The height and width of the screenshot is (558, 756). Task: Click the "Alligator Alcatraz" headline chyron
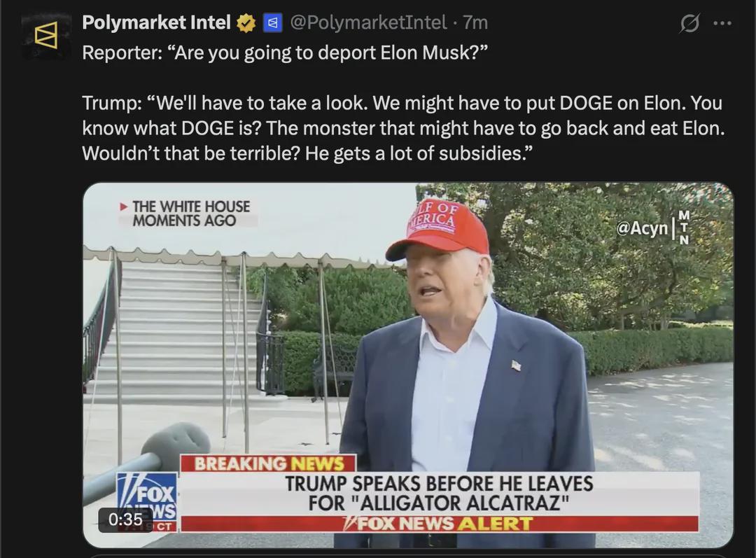(439, 494)
